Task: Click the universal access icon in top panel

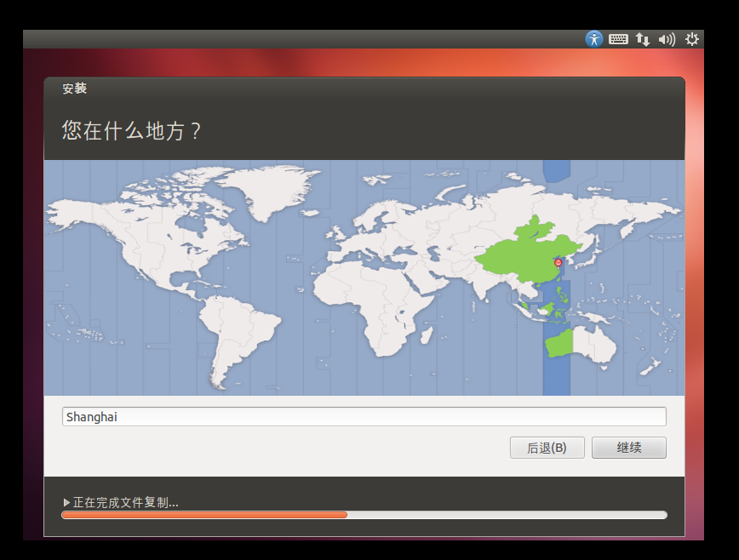Action: (x=594, y=38)
